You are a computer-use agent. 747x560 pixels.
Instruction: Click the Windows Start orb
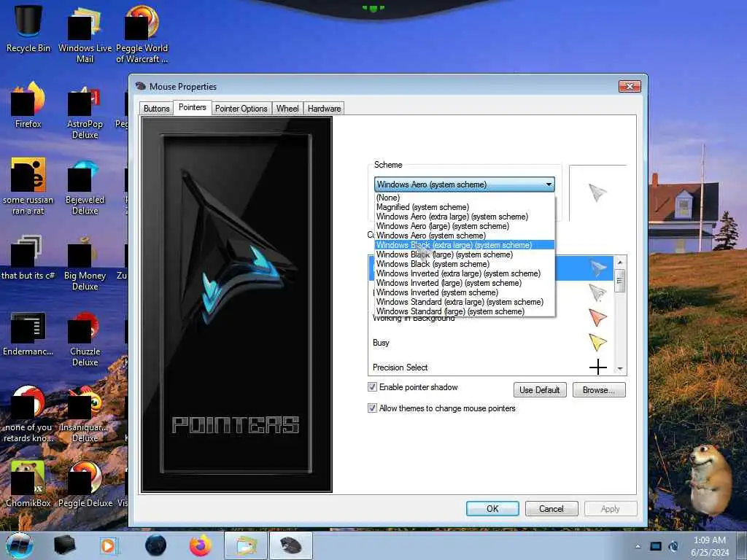(20, 545)
